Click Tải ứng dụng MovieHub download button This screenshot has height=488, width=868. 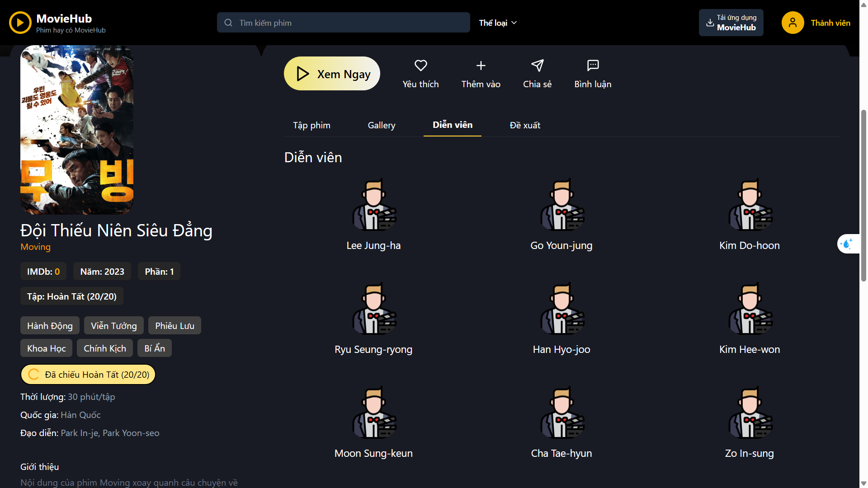coord(731,23)
